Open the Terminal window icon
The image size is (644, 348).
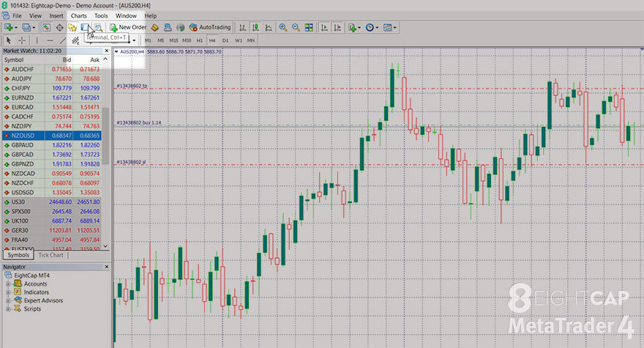click(x=85, y=28)
